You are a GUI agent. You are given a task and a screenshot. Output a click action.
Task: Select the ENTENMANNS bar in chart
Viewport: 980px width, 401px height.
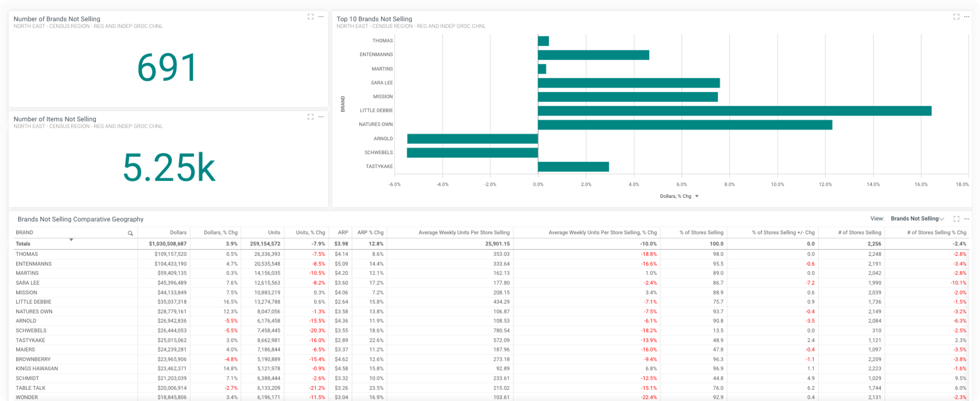[x=593, y=55]
